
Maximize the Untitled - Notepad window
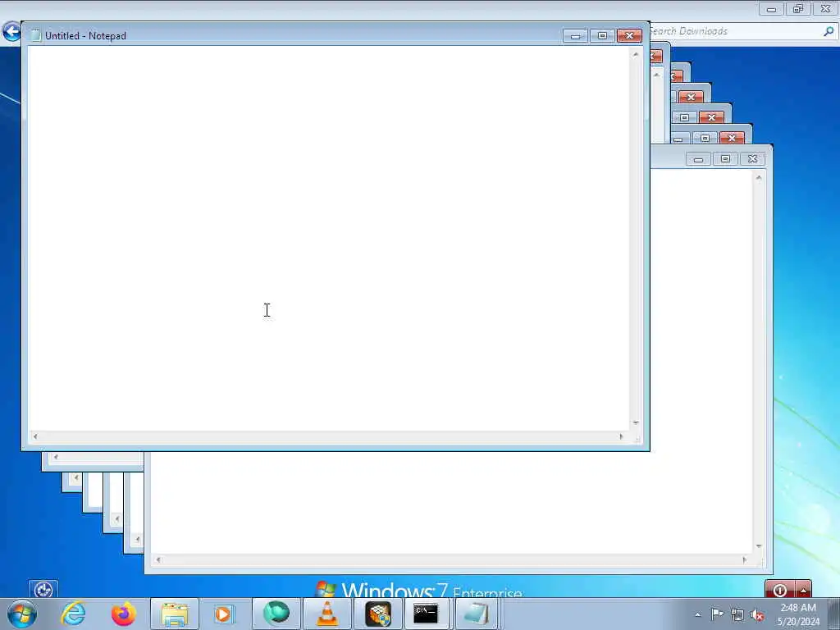point(602,36)
